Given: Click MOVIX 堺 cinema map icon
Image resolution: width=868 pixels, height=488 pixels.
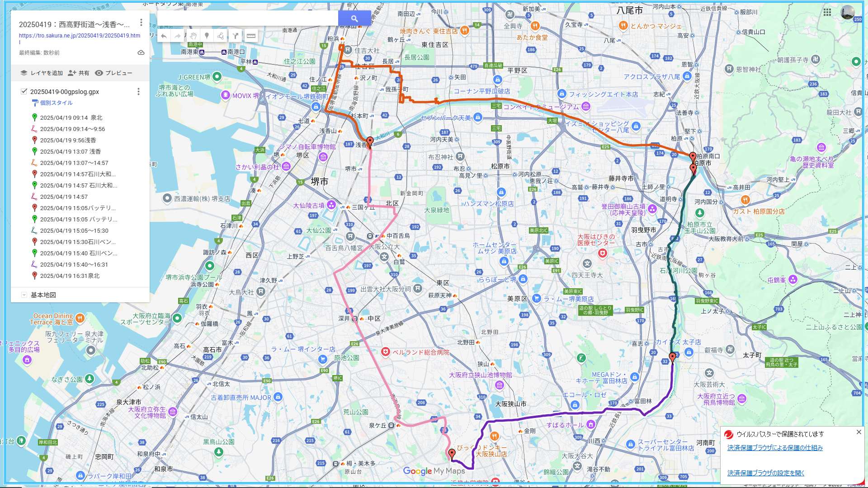Looking at the screenshot, I should (225, 95).
